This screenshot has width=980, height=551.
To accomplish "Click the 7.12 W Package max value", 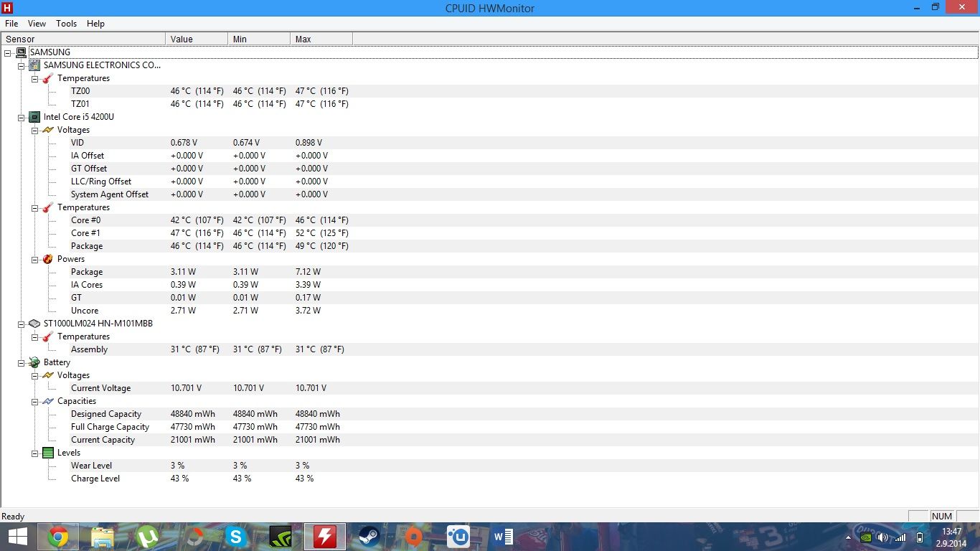I will tap(308, 272).
